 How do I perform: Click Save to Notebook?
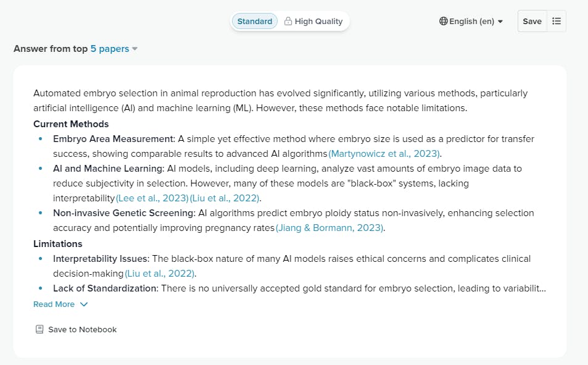click(x=82, y=329)
